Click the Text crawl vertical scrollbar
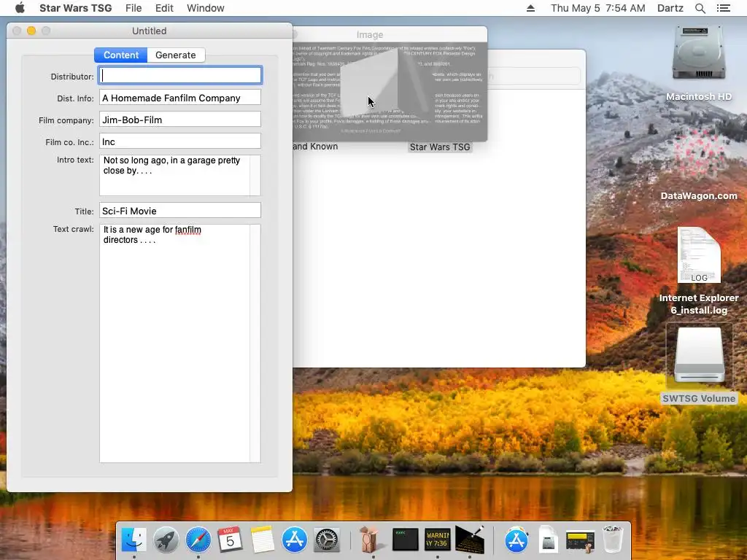The image size is (747, 560). click(255, 343)
